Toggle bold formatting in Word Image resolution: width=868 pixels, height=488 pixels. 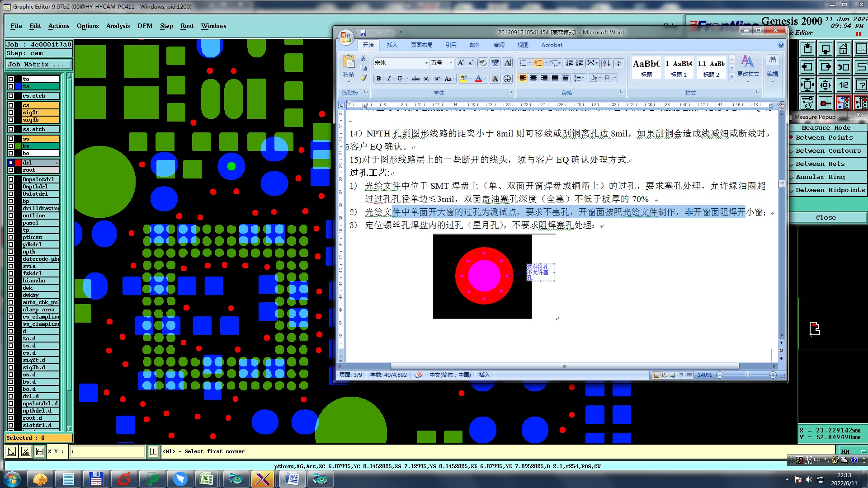point(378,79)
